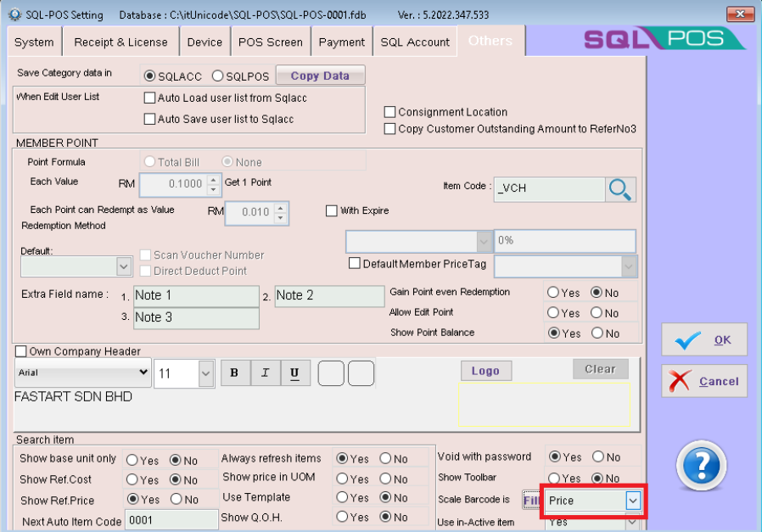Image resolution: width=762 pixels, height=532 pixels.
Task: Click the OK checkmark button
Action: 704,340
